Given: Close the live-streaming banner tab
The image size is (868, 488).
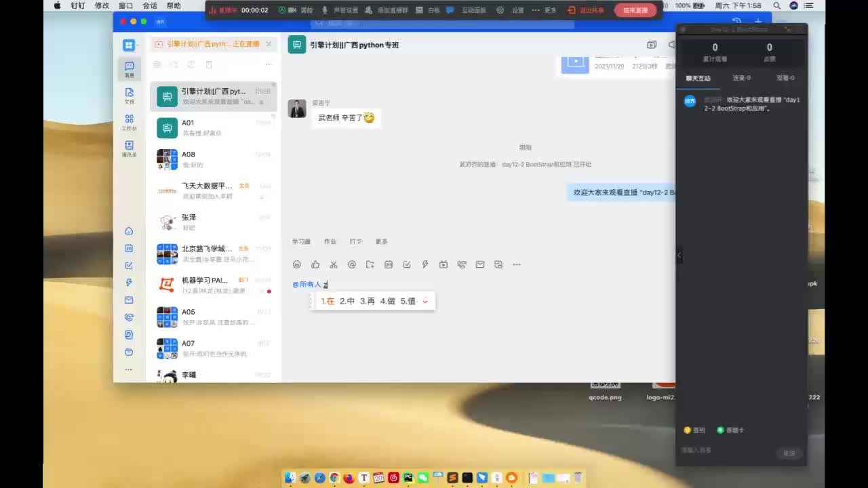Looking at the screenshot, I should tap(269, 44).
